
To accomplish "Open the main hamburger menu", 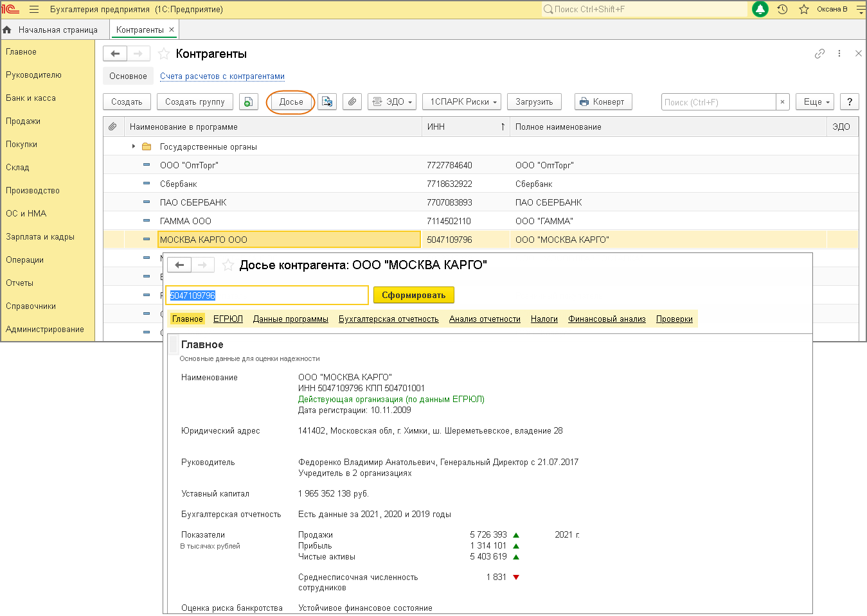I will tap(34, 10).
